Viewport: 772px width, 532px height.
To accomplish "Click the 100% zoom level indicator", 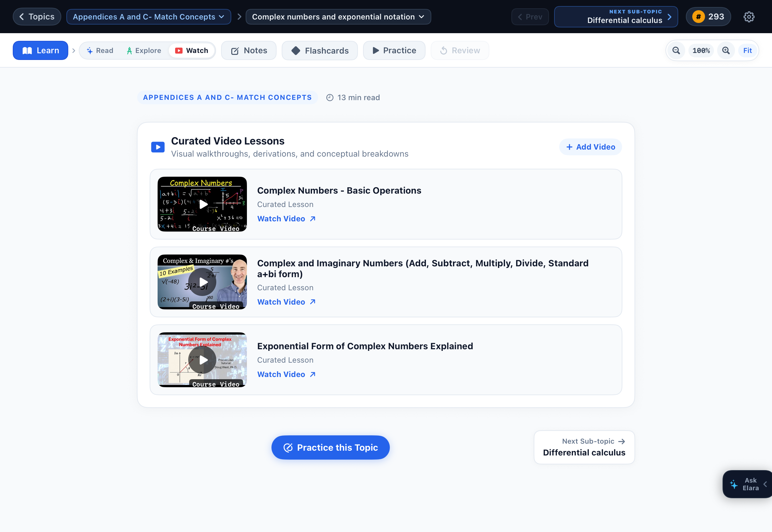I will [701, 50].
